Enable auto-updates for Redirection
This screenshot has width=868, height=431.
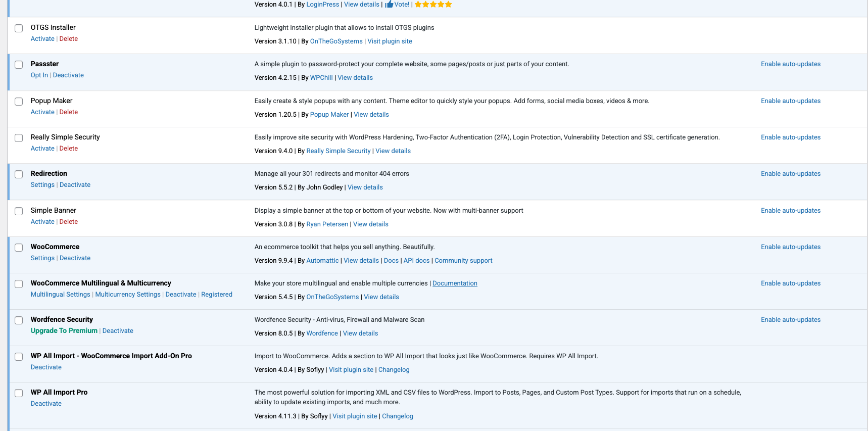click(x=791, y=174)
